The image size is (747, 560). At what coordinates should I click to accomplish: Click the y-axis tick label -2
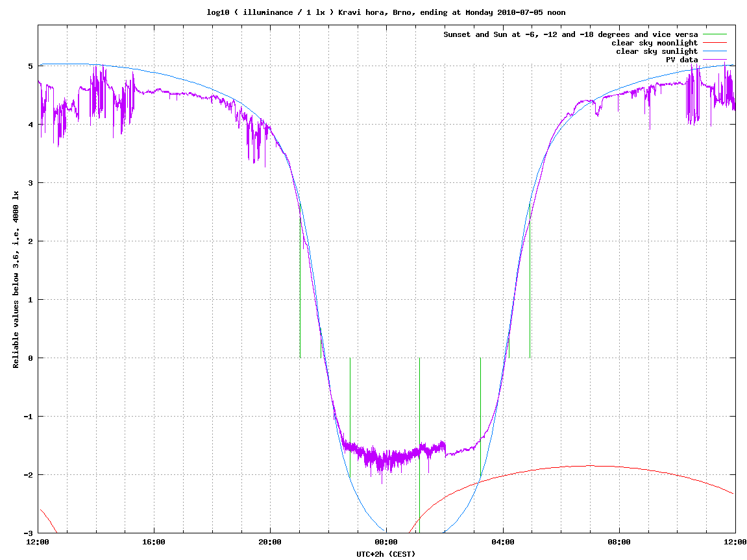[x=29, y=475]
